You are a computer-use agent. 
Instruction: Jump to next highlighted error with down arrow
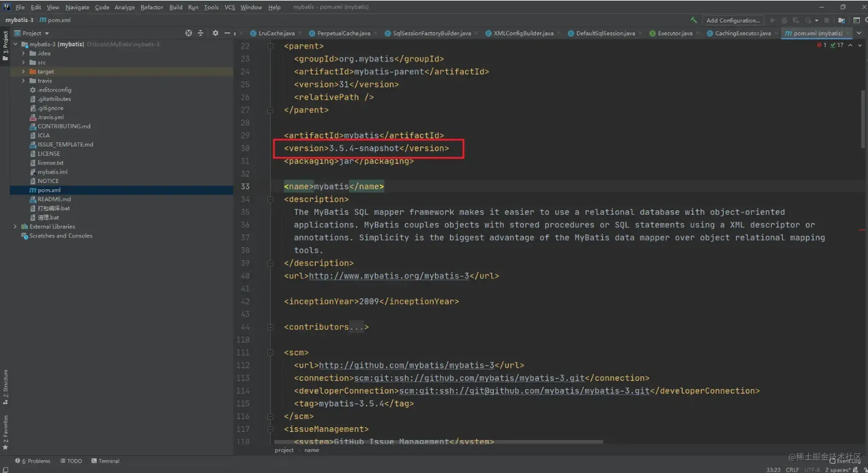pos(859,45)
